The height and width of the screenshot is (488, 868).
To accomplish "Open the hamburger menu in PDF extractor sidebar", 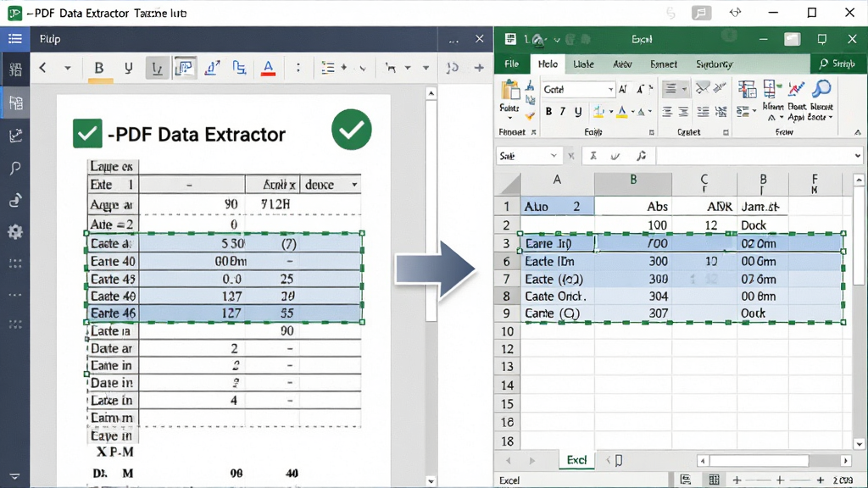I will click(x=15, y=39).
